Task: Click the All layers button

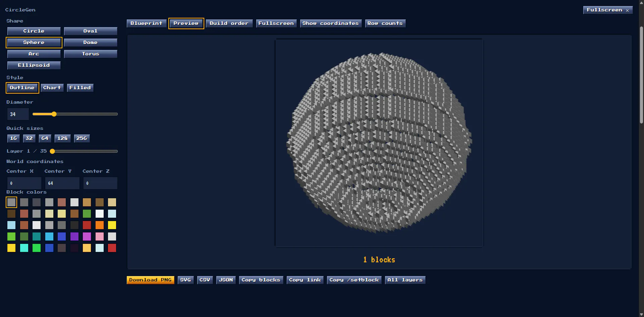Action: [405, 280]
